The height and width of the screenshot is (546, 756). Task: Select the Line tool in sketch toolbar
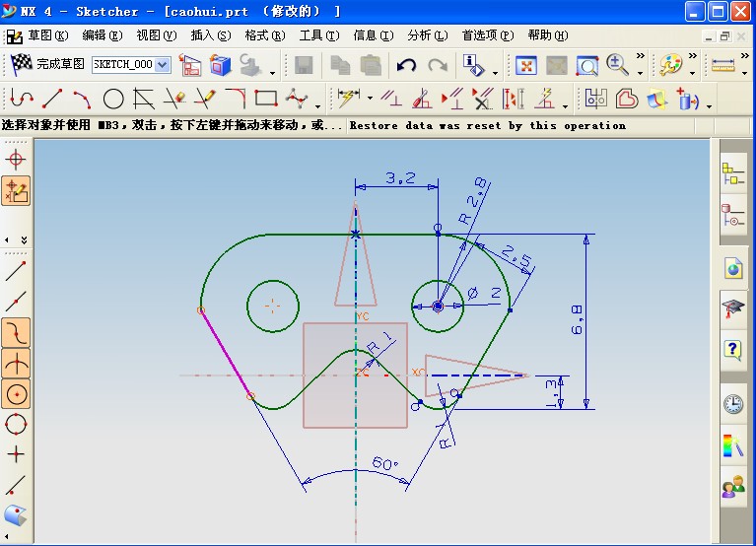(x=52, y=99)
